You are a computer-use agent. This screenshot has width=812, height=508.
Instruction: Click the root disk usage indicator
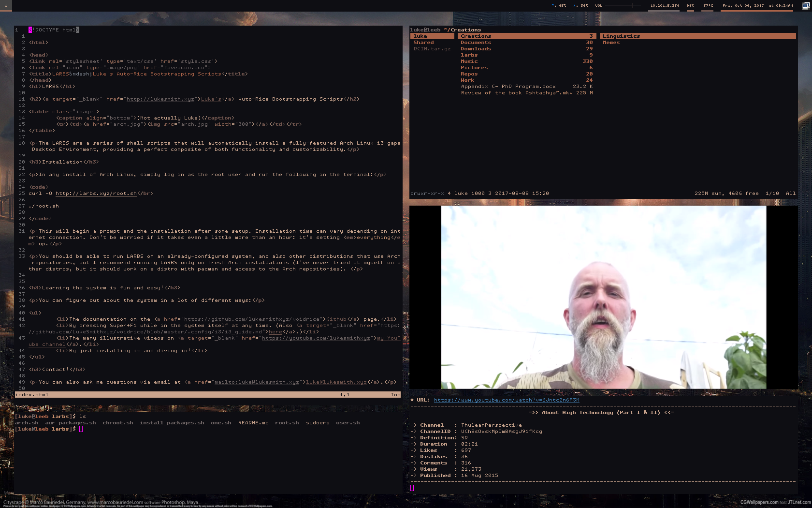(580, 6)
